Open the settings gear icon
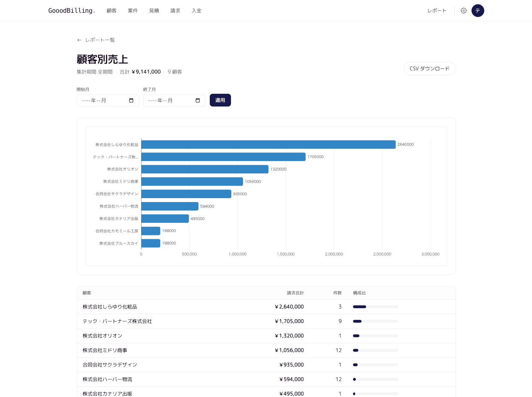 pos(463,11)
